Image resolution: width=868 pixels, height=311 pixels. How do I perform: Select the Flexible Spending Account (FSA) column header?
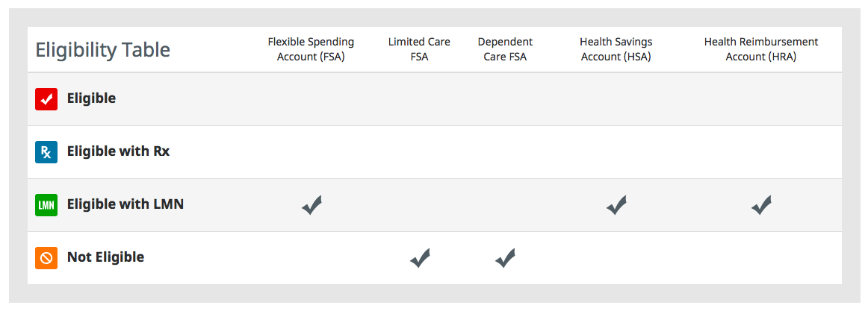click(311, 49)
